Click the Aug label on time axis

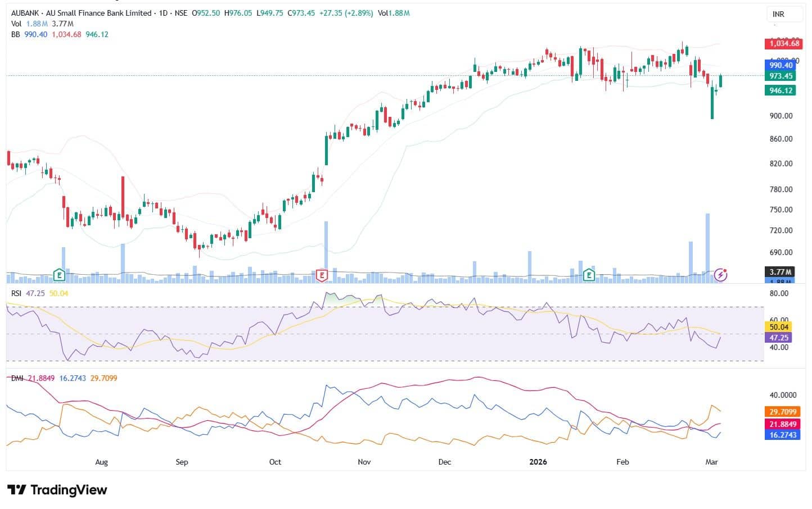coord(101,462)
